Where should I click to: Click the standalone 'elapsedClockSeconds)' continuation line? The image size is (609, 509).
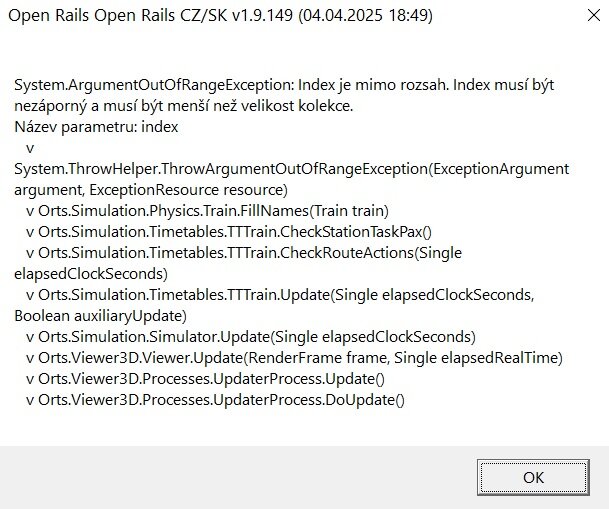point(91,273)
